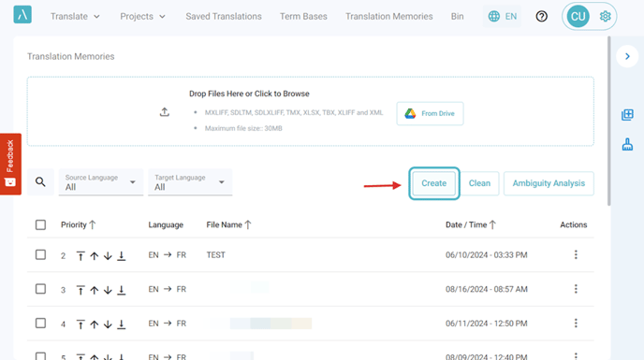Move TEST memory to top priority
Image resolution: width=644 pixels, height=360 pixels.
(80, 255)
